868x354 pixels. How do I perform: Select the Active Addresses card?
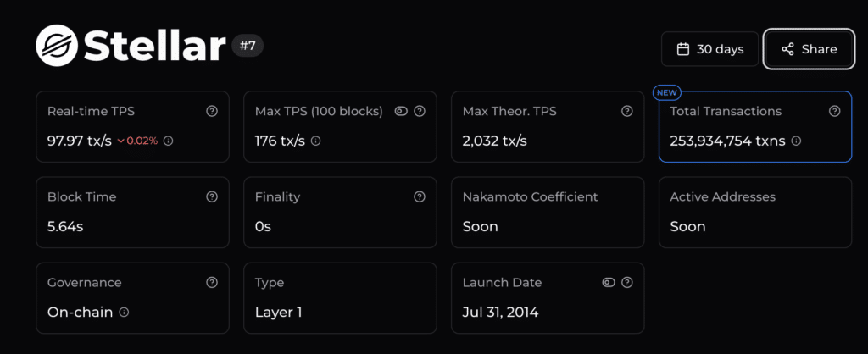754,212
